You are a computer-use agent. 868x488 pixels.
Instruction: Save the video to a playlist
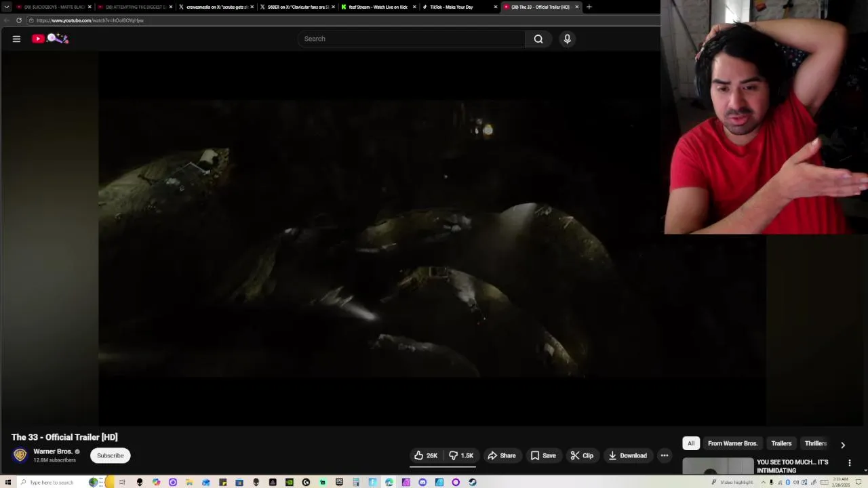point(543,455)
